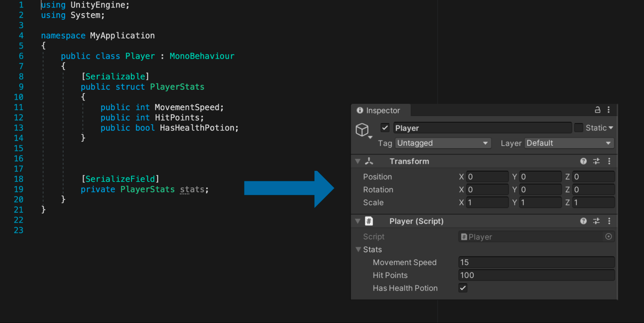Open Player (Script) help icon
This screenshot has height=323, width=644.
tap(583, 221)
